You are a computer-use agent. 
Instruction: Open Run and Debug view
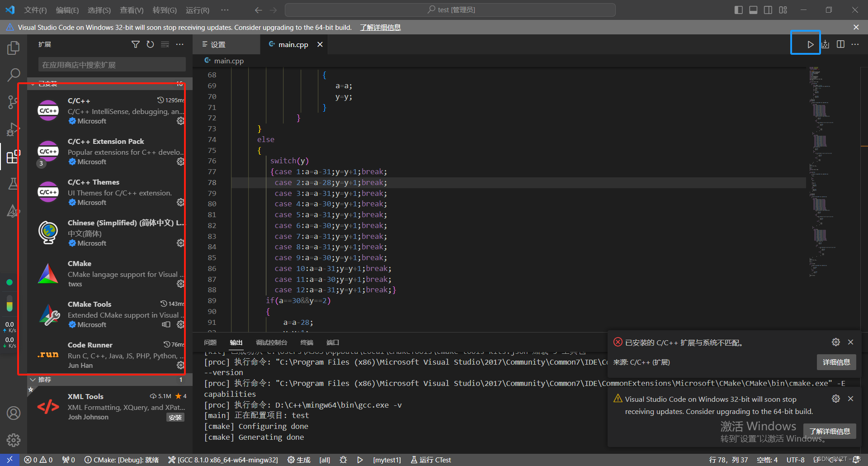14,129
